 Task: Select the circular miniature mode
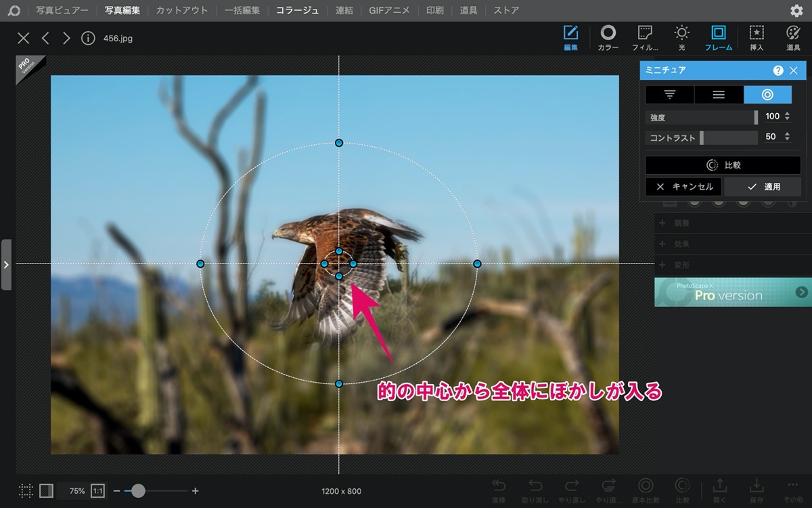[x=767, y=95]
